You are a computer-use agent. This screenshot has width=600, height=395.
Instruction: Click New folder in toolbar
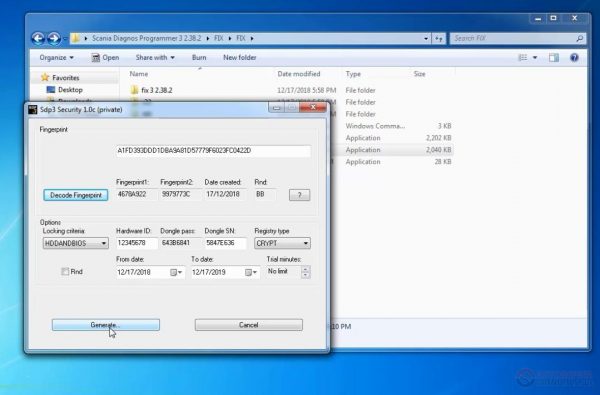pos(240,57)
